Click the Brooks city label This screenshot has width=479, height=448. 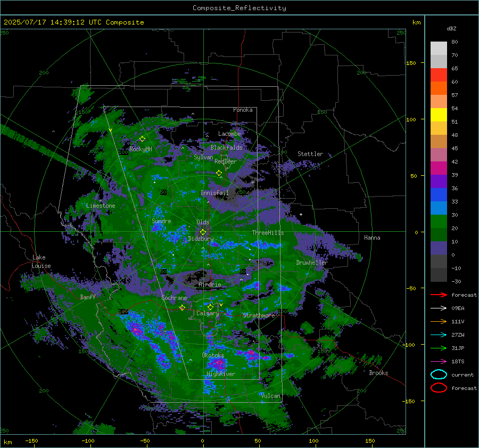378,373
